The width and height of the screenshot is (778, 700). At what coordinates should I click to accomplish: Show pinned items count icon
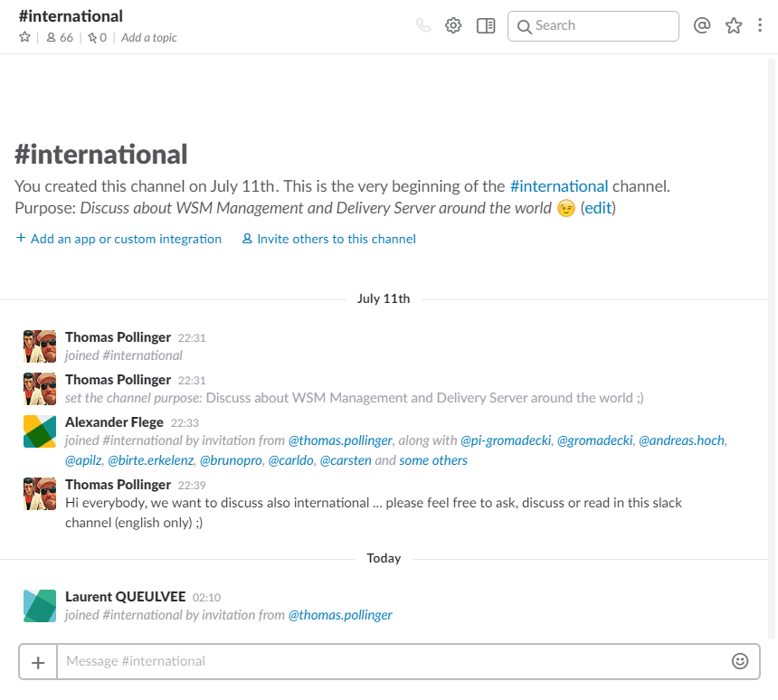98,38
